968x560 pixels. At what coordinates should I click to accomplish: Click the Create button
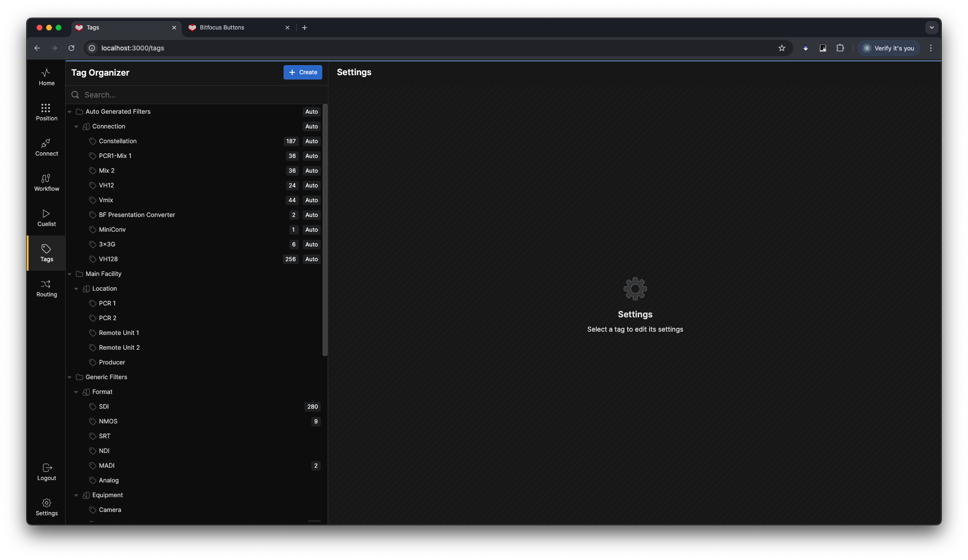tap(303, 72)
